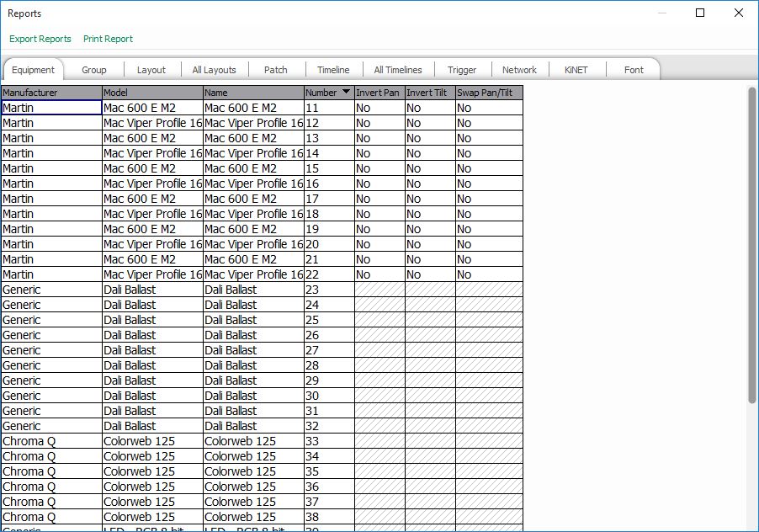Screen dimensions: 759x532
Task: Click the Swap Pan/Tilt column header
Action: (x=490, y=93)
